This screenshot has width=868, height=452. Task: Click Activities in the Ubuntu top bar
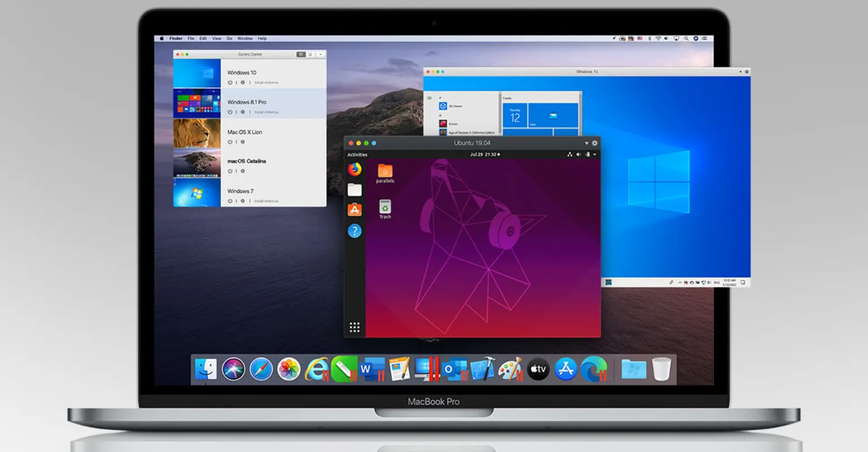(x=357, y=154)
